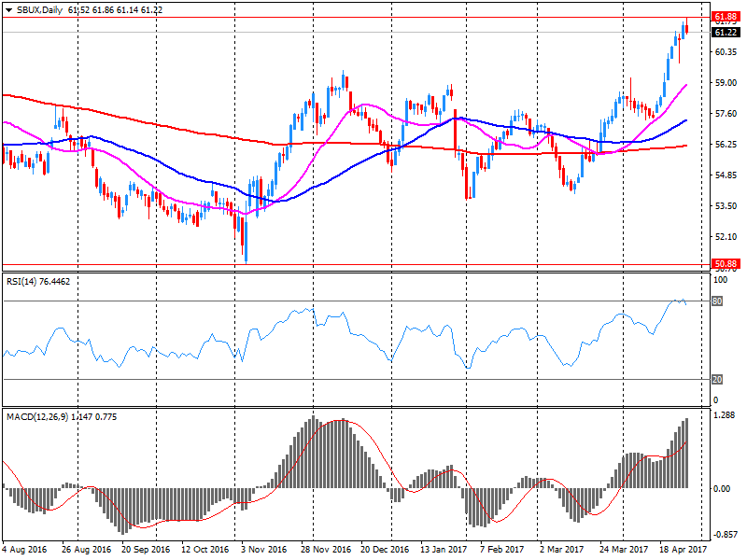Viewport: 747px width, 560px height.
Task: Click the 53.50 price scale value
Action: point(726,206)
